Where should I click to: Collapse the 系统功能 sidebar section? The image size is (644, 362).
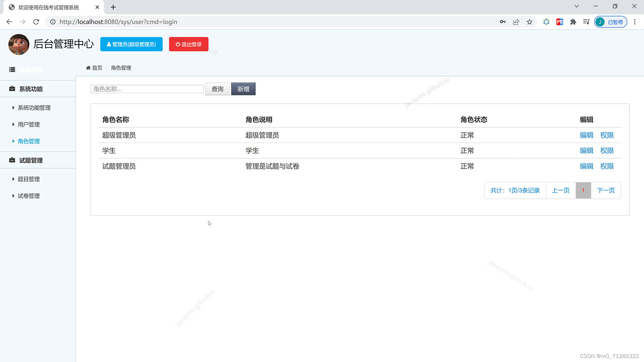(x=31, y=89)
